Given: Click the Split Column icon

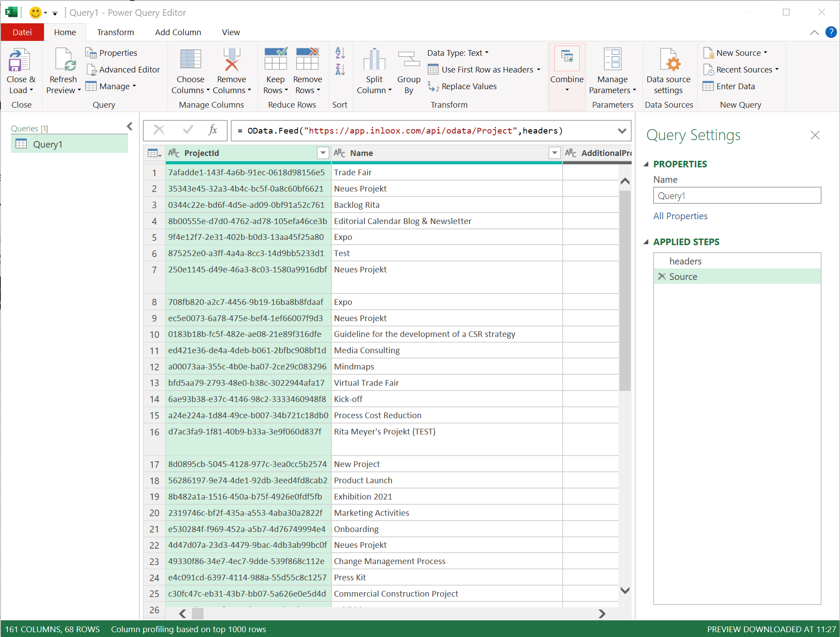Looking at the screenshot, I should pyautogui.click(x=374, y=60).
